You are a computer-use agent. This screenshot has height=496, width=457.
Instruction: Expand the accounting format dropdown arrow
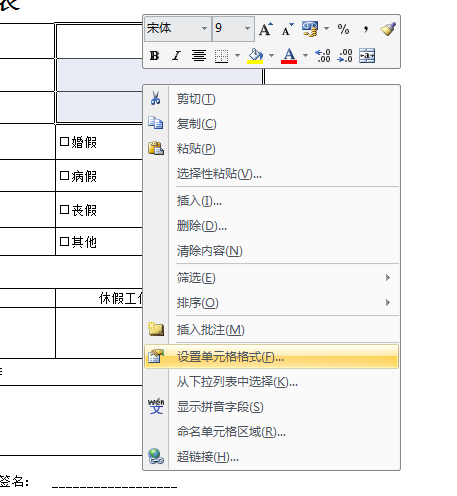[x=327, y=29]
